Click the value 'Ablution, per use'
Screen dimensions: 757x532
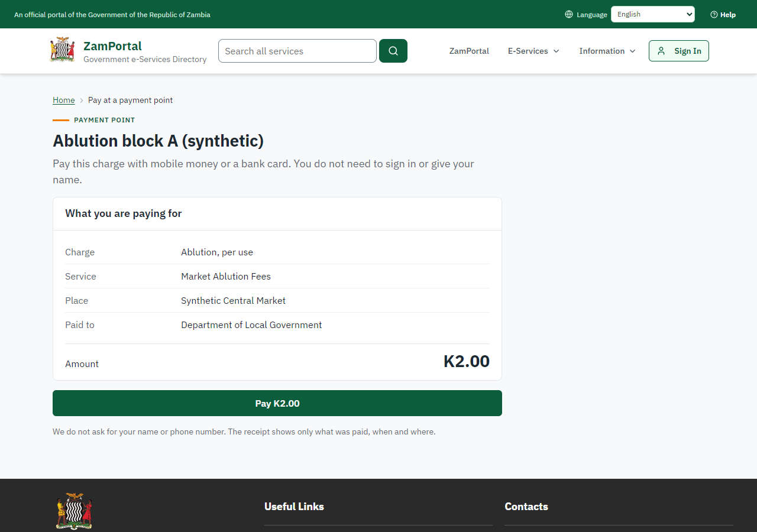point(217,252)
